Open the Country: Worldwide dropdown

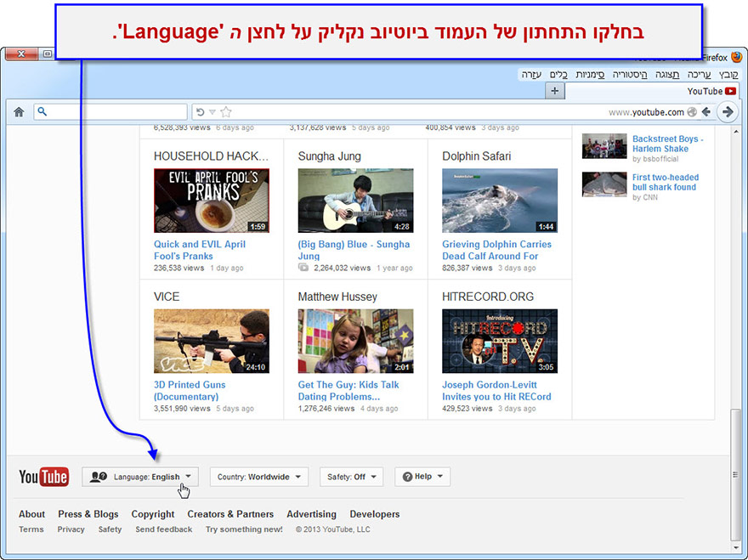click(258, 477)
